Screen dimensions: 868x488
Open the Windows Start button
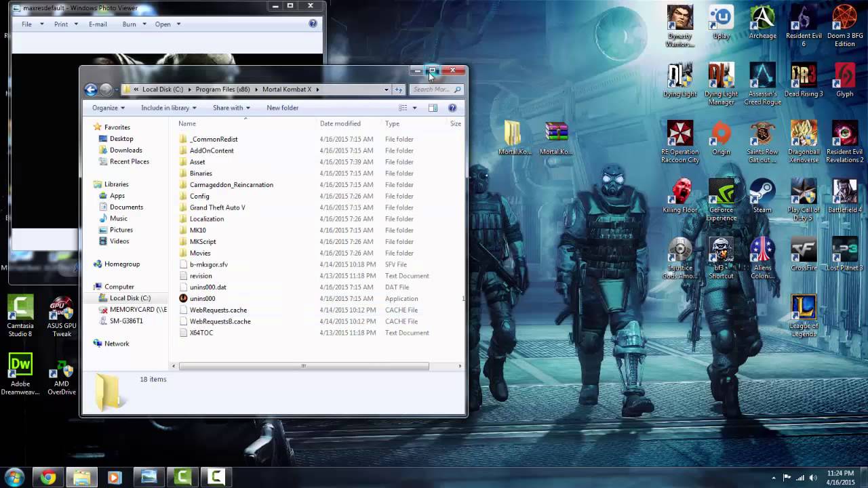pyautogui.click(x=14, y=477)
